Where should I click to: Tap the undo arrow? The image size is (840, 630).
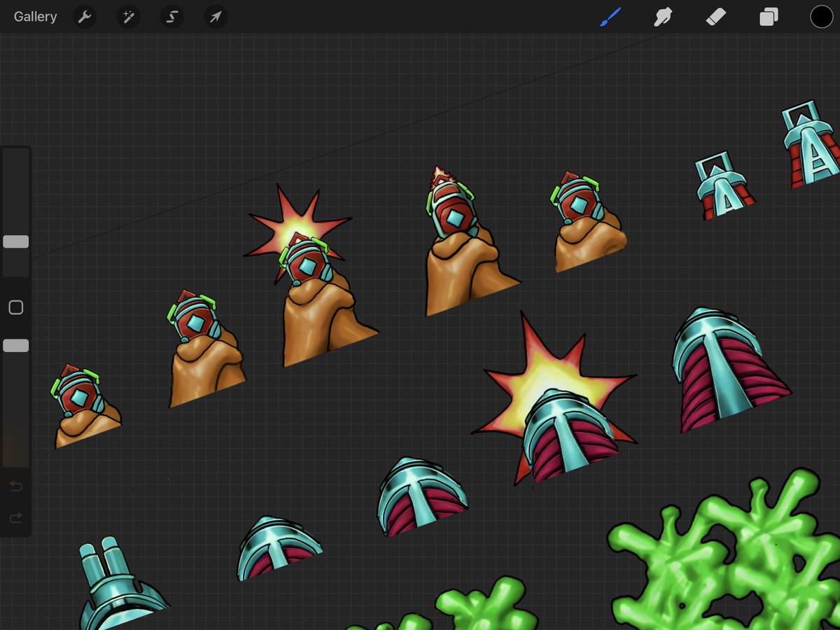[16, 486]
